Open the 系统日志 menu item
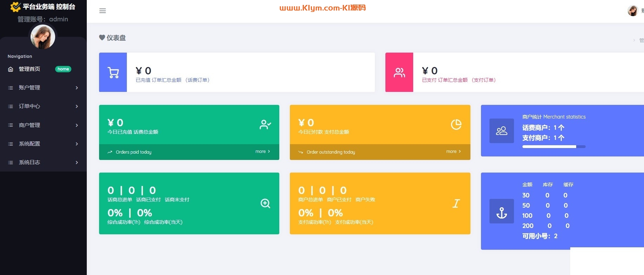Image resolution: width=644 pixels, height=275 pixels. (30, 162)
